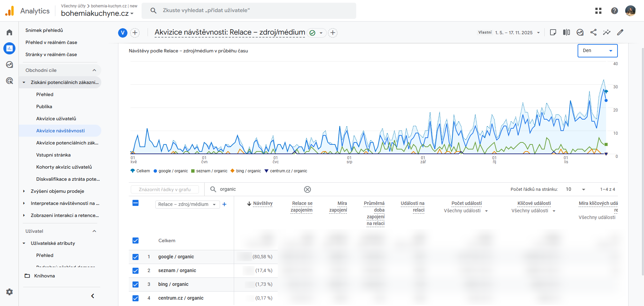The height and width of the screenshot is (306, 644).
Task: Open the Den granularity dropdown
Action: click(597, 51)
